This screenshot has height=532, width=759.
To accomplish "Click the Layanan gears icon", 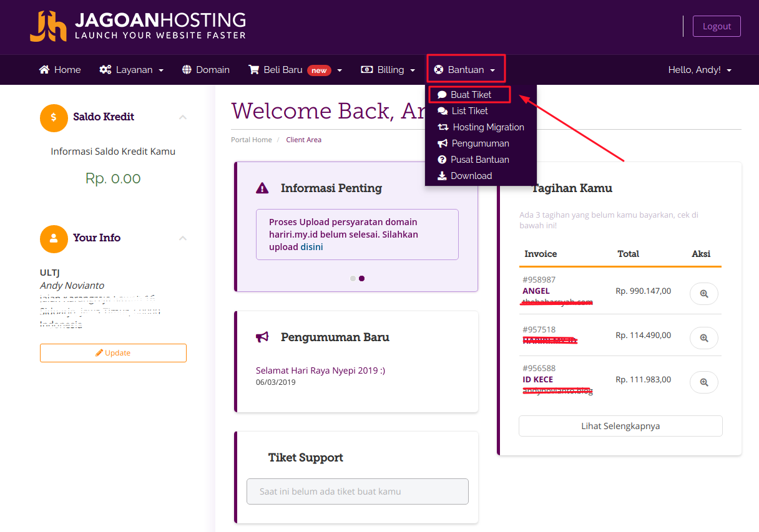I will coord(105,70).
